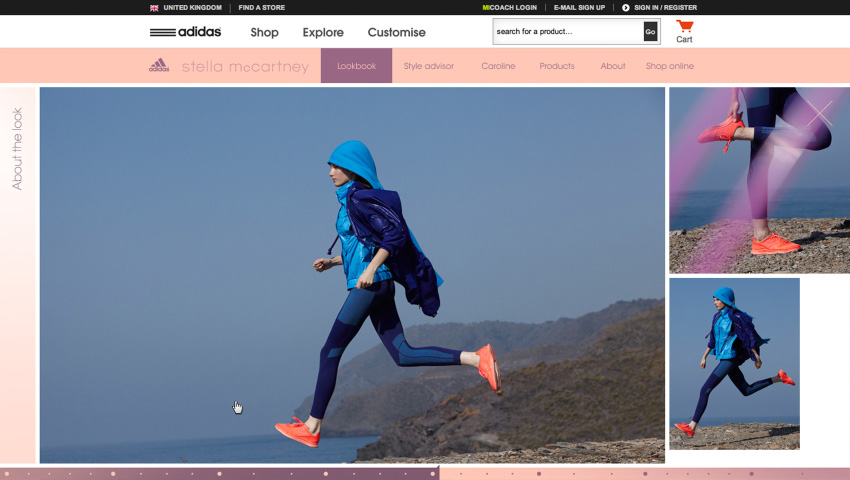Open the About tab
The width and height of the screenshot is (850, 480).
tap(613, 66)
